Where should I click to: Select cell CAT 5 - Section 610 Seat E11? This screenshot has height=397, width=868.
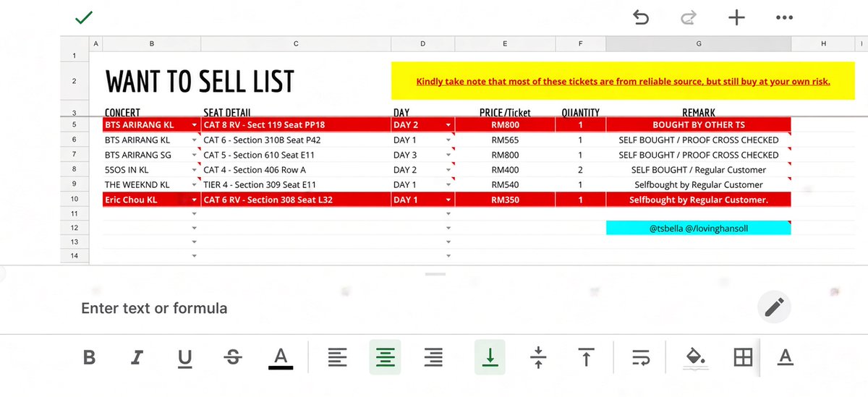296,155
